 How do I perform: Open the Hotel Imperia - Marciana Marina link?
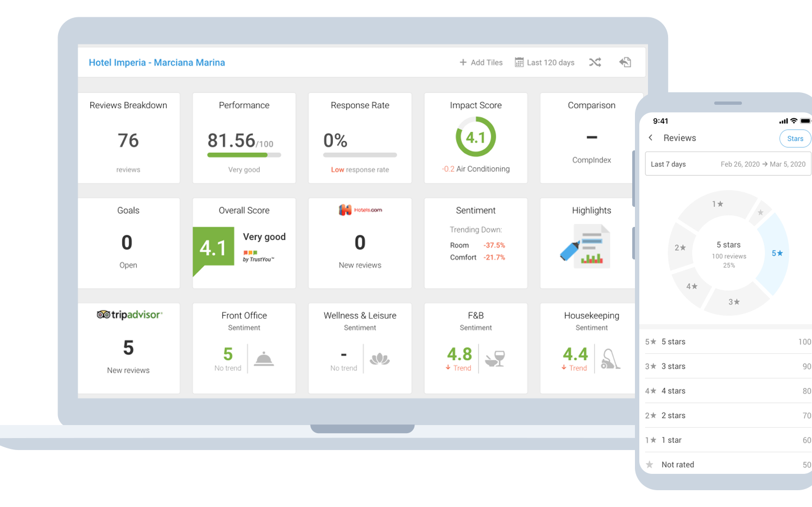[x=156, y=62]
